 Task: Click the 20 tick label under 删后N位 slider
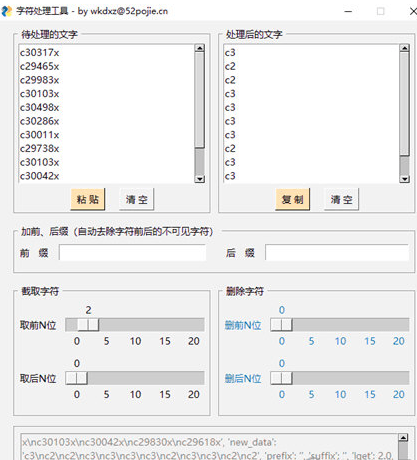point(399,394)
